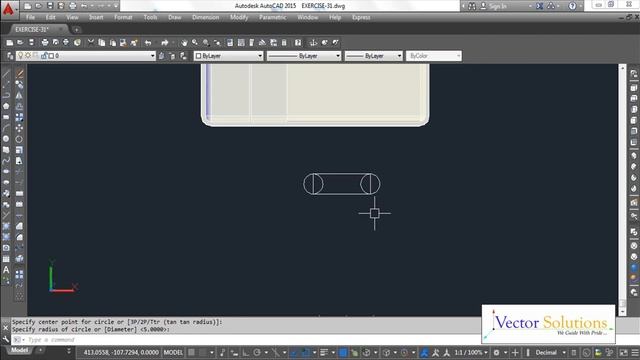Image resolution: width=640 pixels, height=360 pixels.
Task: Click Customization menu icon in status bar
Action: (x=635, y=352)
